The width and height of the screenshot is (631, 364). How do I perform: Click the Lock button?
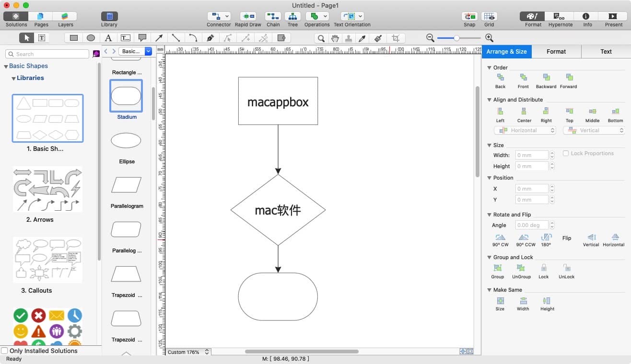(543, 272)
